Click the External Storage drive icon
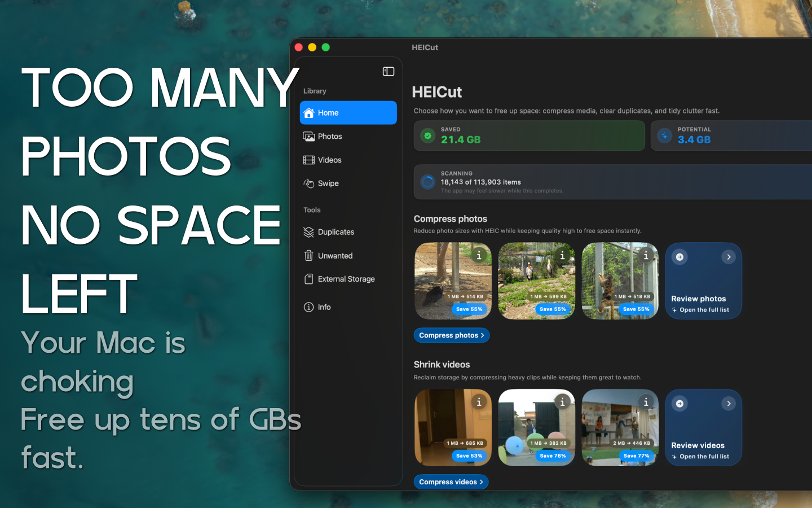Screen dimensions: 812x508 coord(309,279)
